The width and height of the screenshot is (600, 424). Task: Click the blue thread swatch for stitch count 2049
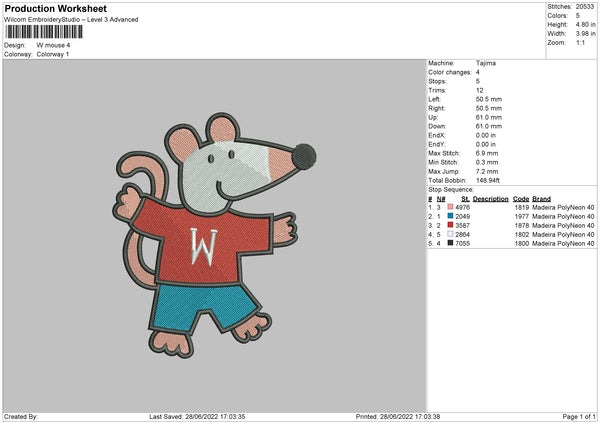[450, 216]
